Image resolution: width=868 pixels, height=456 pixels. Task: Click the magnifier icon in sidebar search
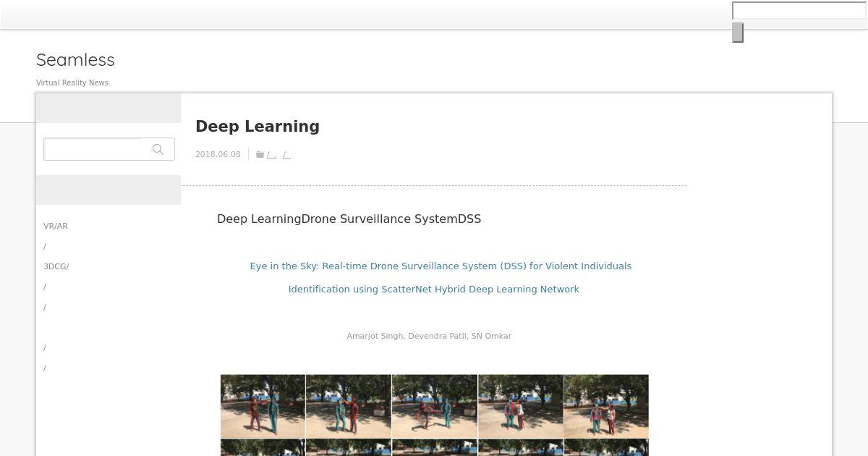pyautogui.click(x=158, y=149)
